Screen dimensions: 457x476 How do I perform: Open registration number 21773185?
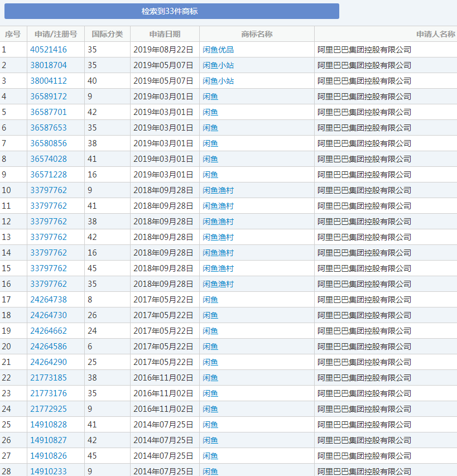click(x=49, y=378)
